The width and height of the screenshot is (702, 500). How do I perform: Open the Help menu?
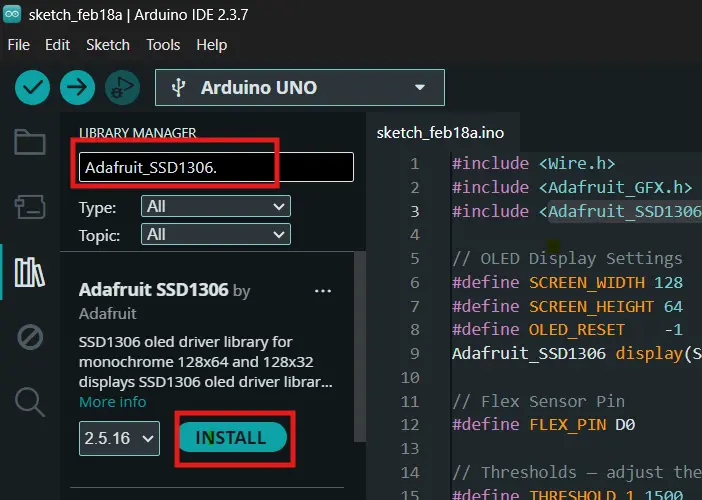[x=211, y=45]
